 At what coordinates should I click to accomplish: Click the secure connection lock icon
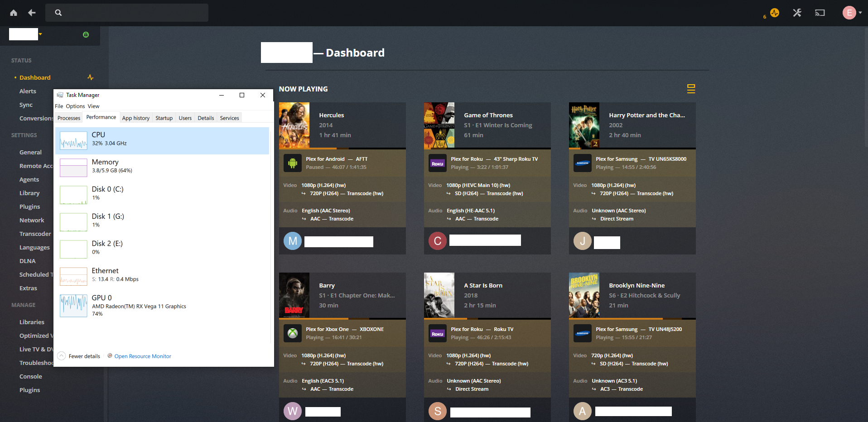point(86,34)
